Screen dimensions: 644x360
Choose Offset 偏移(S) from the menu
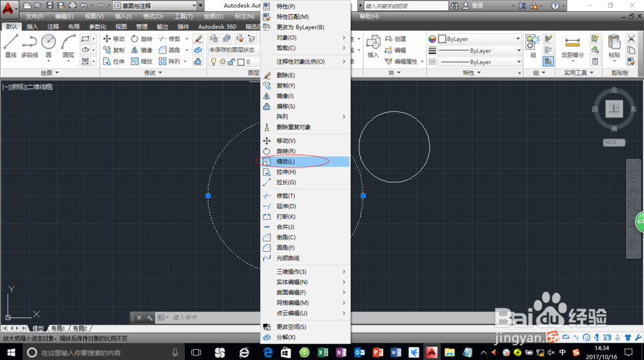point(305,106)
